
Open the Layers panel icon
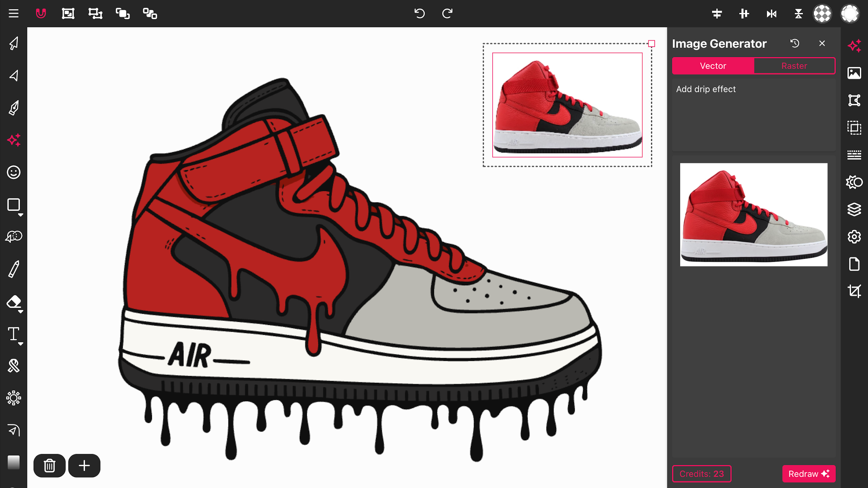click(854, 210)
